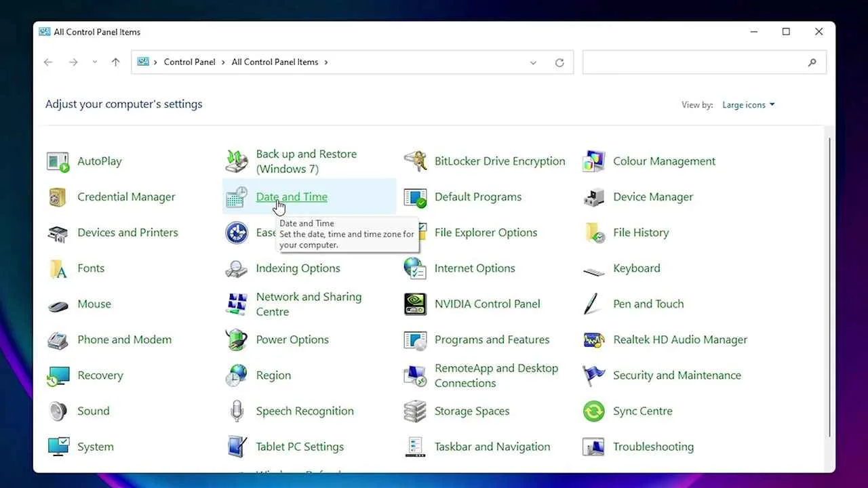Viewport: 868px width, 488px height.
Task: Click Network and Sharing Centre icon
Action: (237, 304)
